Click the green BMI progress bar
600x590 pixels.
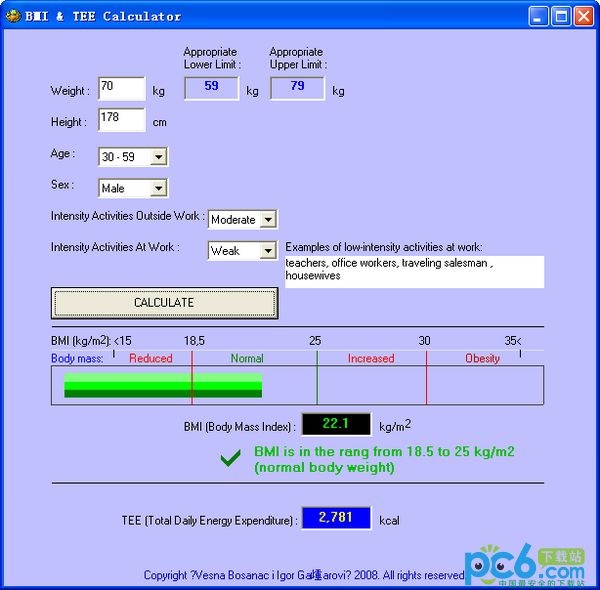163,385
